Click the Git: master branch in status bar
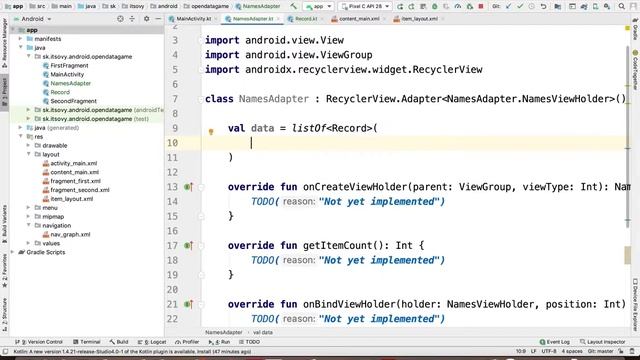640x360 pixels. pos(600,351)
